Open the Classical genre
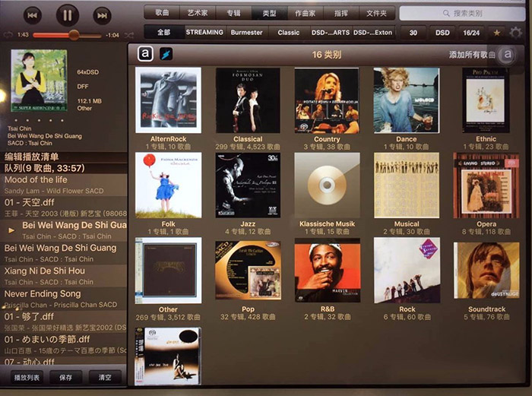532x396 pixels. [x=248, y=109]
